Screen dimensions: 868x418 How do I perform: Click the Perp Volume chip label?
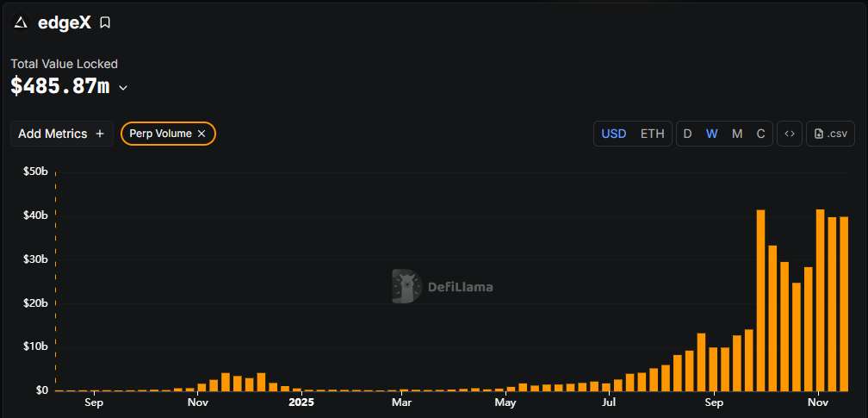click(x=160, y=134)
